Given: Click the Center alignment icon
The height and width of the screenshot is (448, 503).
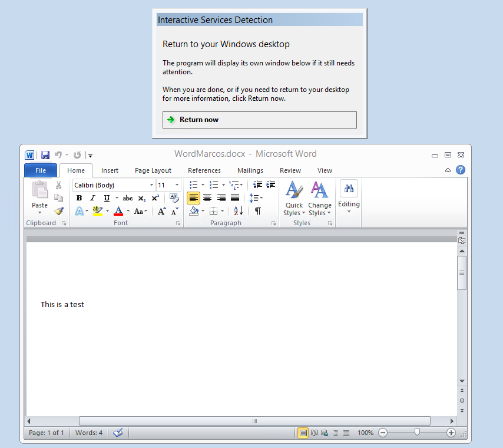Looking at the screenshot, I should point(207,198).
